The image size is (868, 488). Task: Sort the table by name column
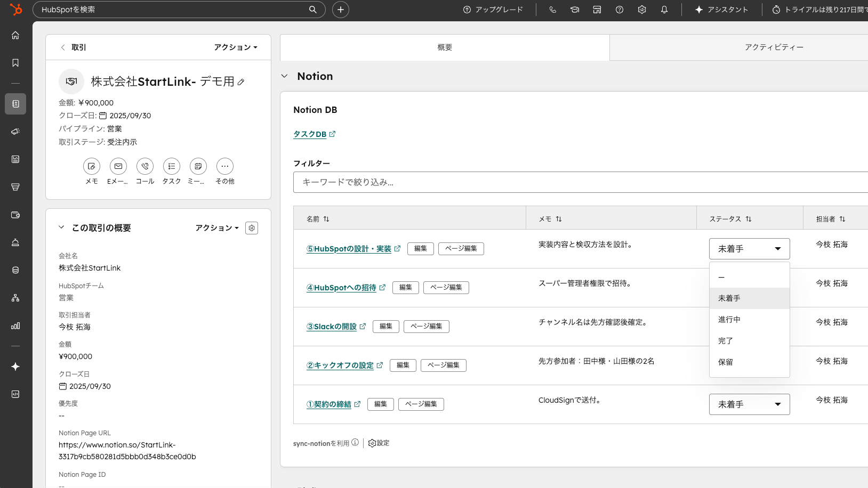click(326, 219)
